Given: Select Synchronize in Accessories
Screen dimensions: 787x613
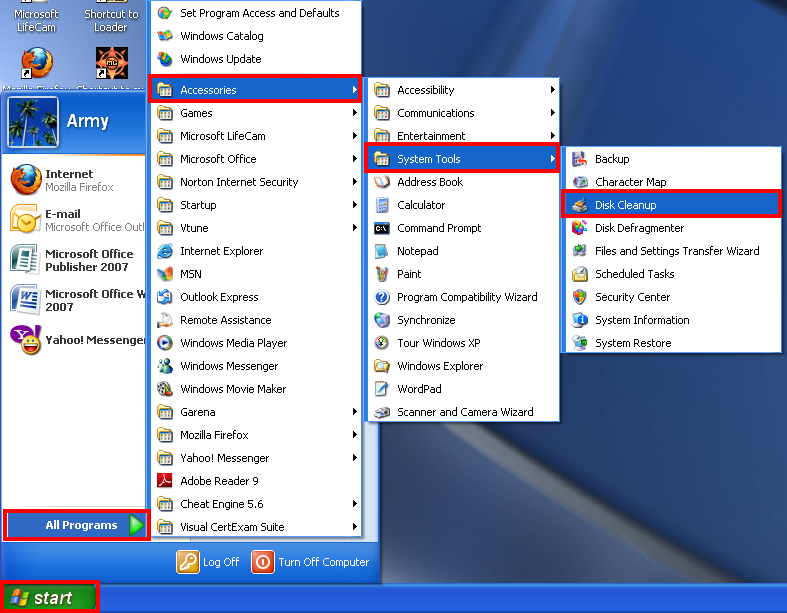Looking at the screenshot, I should point(463,320).
